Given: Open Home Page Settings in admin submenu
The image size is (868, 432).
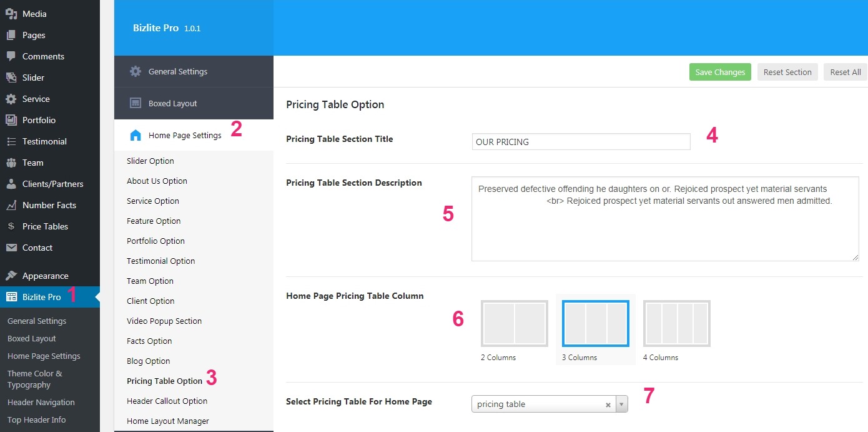Looking at the screenshot, I should [x=44, y=356].
